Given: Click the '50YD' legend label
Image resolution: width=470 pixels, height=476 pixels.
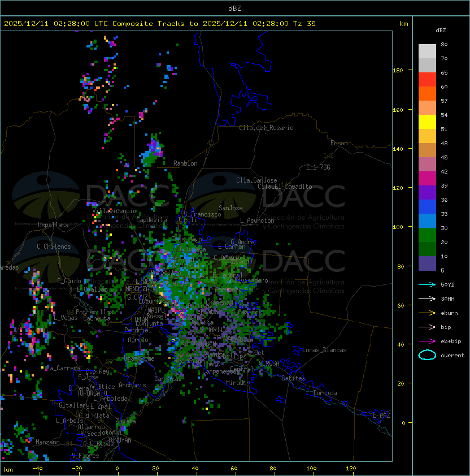Looking at the screenshot, I should coord(447,285).
